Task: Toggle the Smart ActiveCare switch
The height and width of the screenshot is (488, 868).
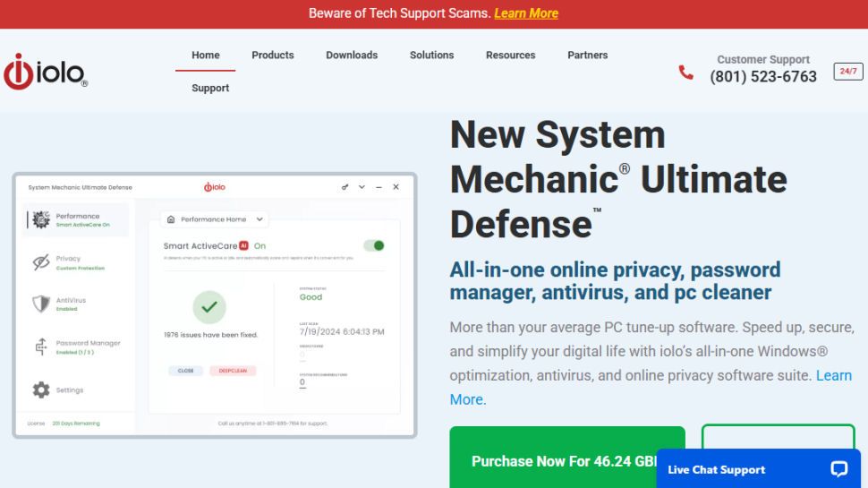Action: click(x=374, y=245)
